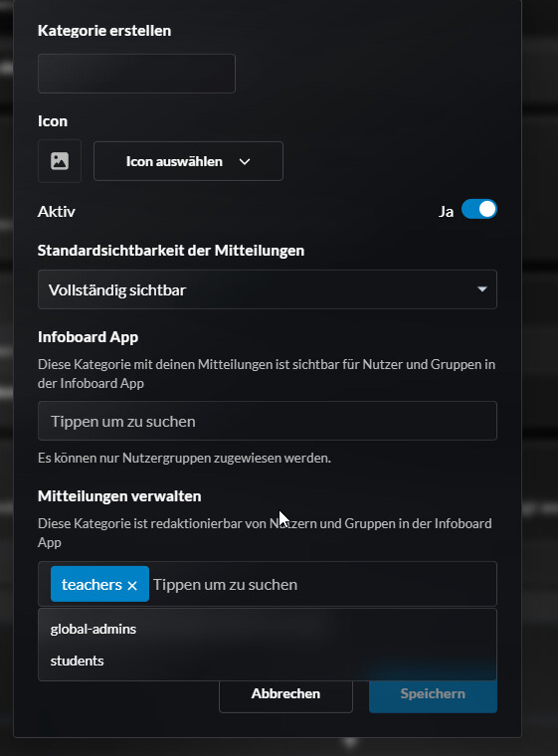Click the Aktiv label text

57,212
